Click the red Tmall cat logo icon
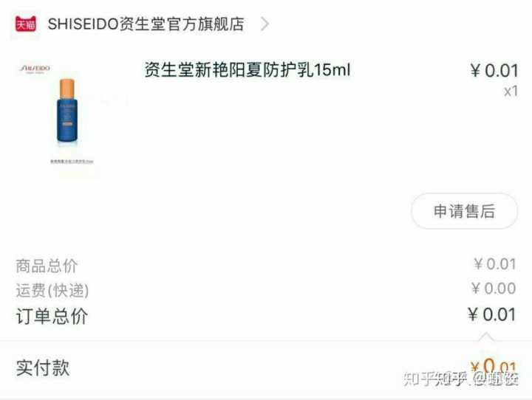Screen dimensions: 532x400 (25, 24)
